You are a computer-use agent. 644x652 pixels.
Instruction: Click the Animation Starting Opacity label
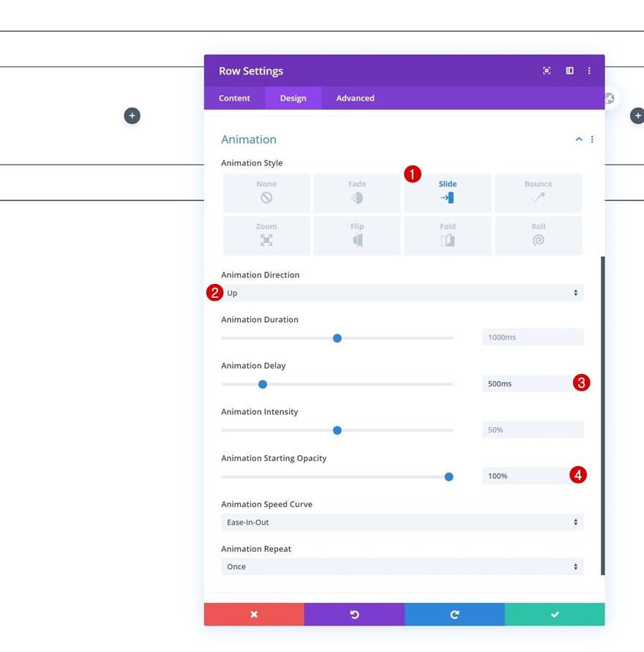tap(274, 458)
